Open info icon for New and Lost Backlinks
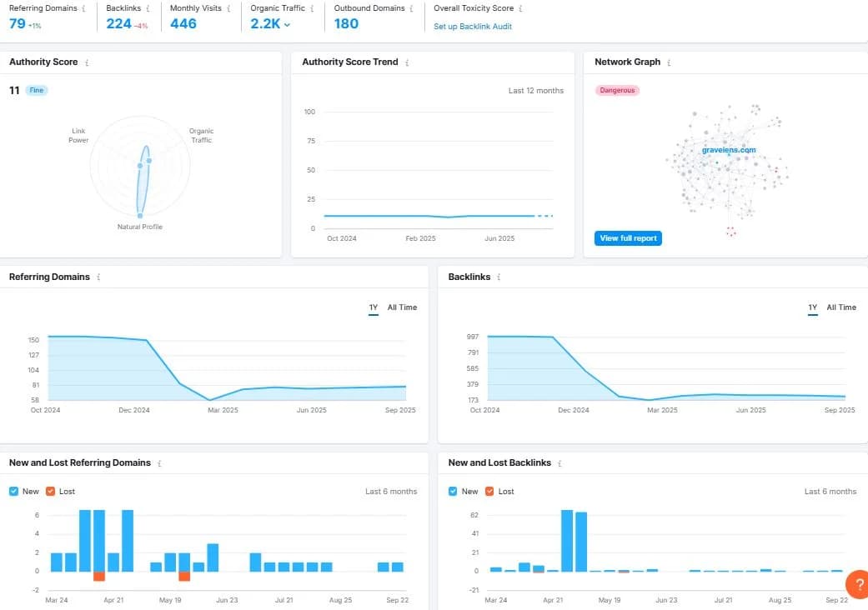The width and height of the screenshot is (868, 610). click(559, 463)
